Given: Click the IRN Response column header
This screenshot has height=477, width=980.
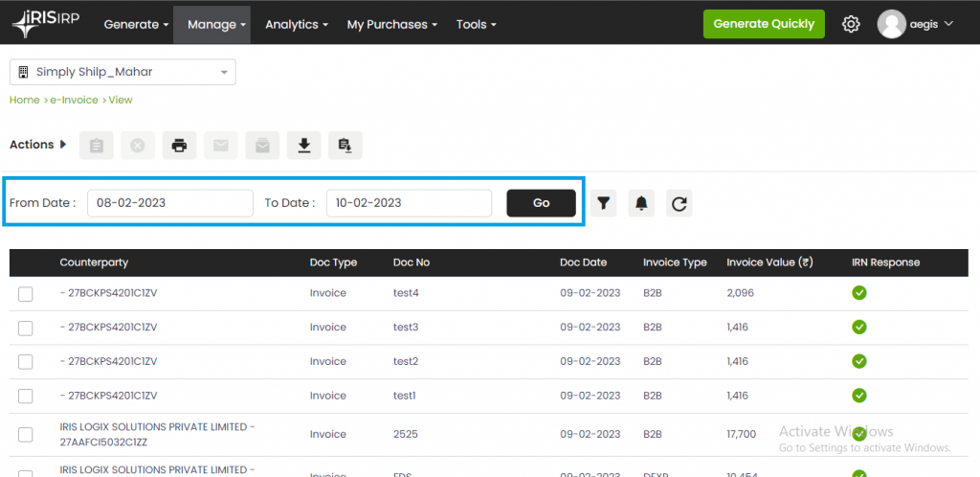Looking at the screenshot, I should (x=885, y=262).
